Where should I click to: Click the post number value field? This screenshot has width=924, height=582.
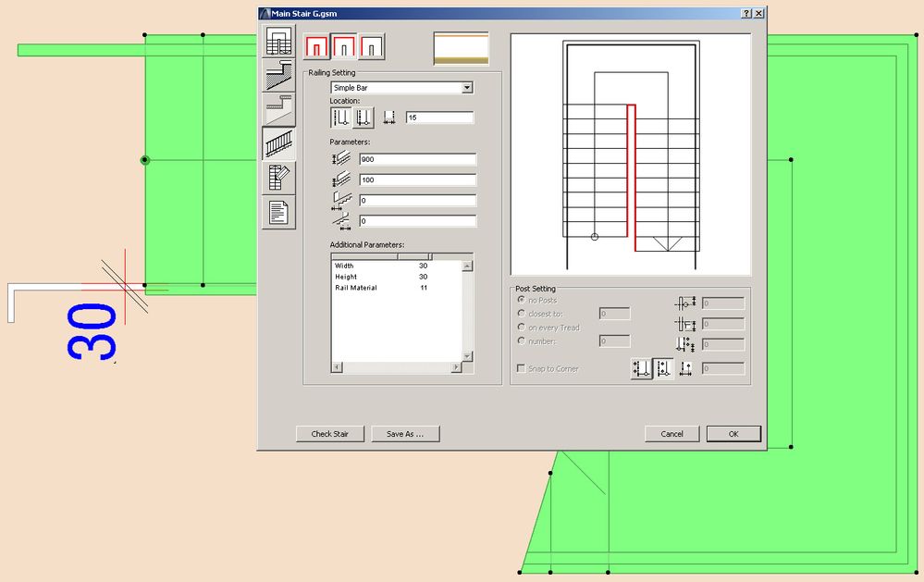coord(615,341)
